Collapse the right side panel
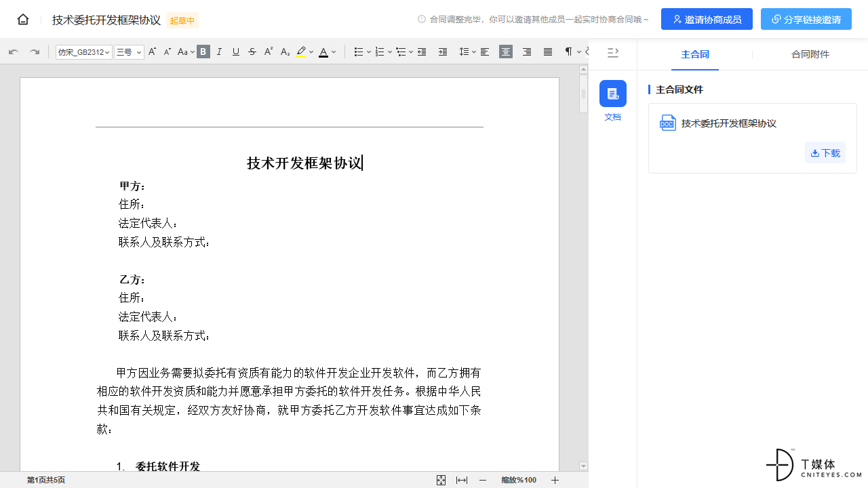The height and width of the screenshot is (488, 868). click(x=613, y=52)
